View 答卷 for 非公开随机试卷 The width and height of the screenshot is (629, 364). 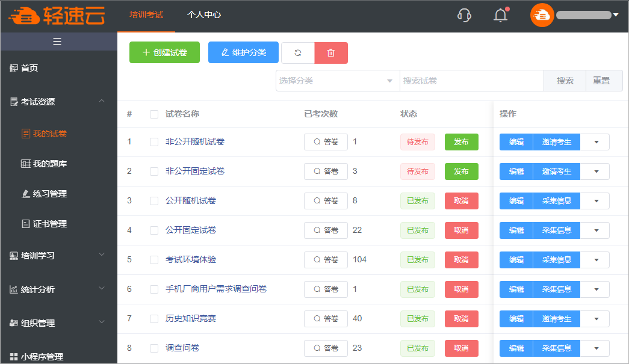click(x=326, y=142)
